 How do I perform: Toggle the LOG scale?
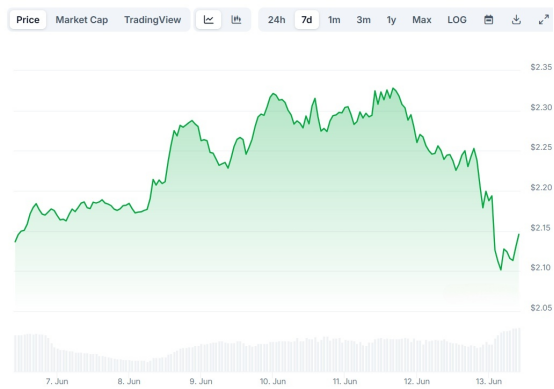tap(457, 19)
